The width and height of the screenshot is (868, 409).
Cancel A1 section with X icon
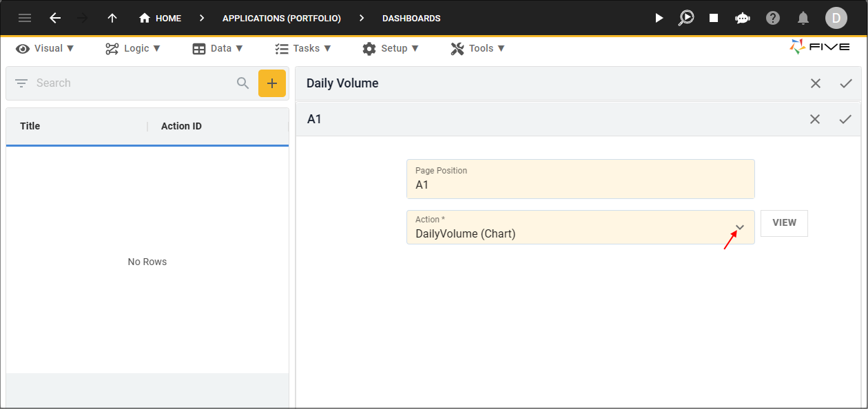click(x=815, y=119)
